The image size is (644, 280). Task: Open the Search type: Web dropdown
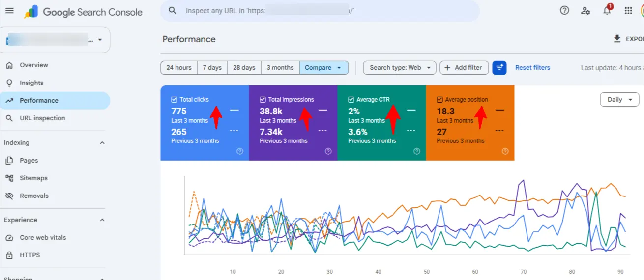click(399, 68)
